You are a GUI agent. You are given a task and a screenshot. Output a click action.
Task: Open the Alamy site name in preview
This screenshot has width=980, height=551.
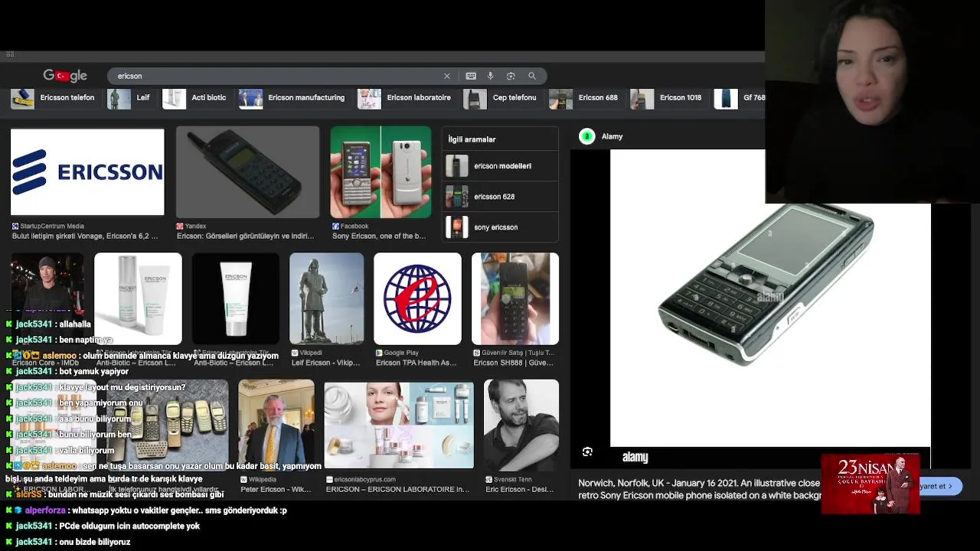[612, 137]
